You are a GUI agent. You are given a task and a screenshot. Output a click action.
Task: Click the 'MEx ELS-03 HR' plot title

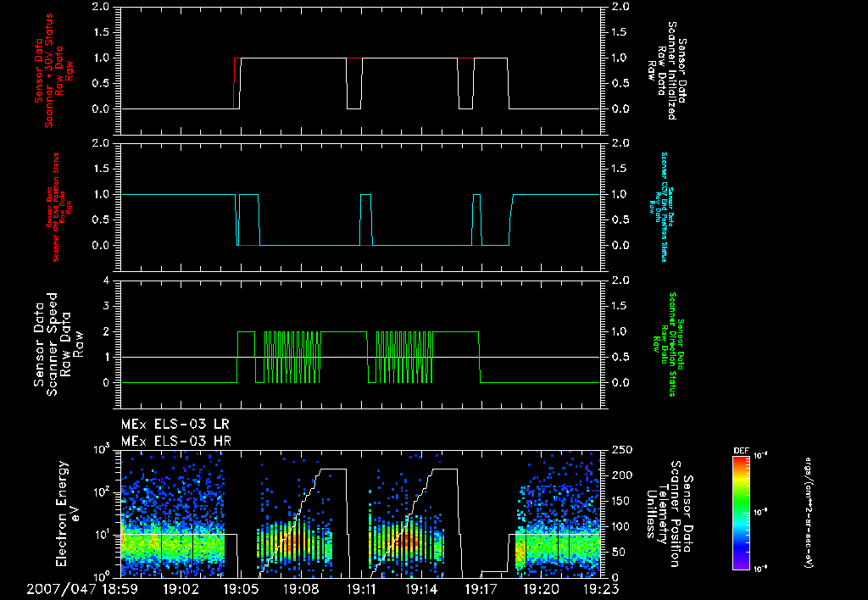[x=176, y=442]
